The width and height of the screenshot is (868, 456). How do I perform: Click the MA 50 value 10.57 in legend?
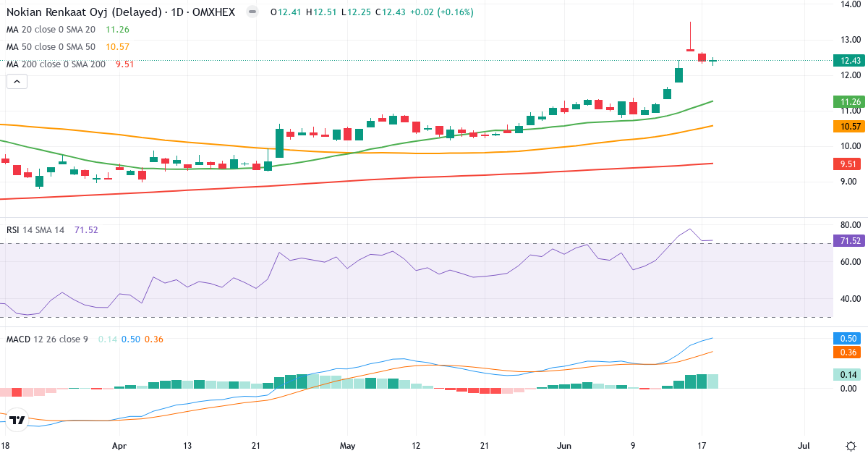(x=117, y=47)
